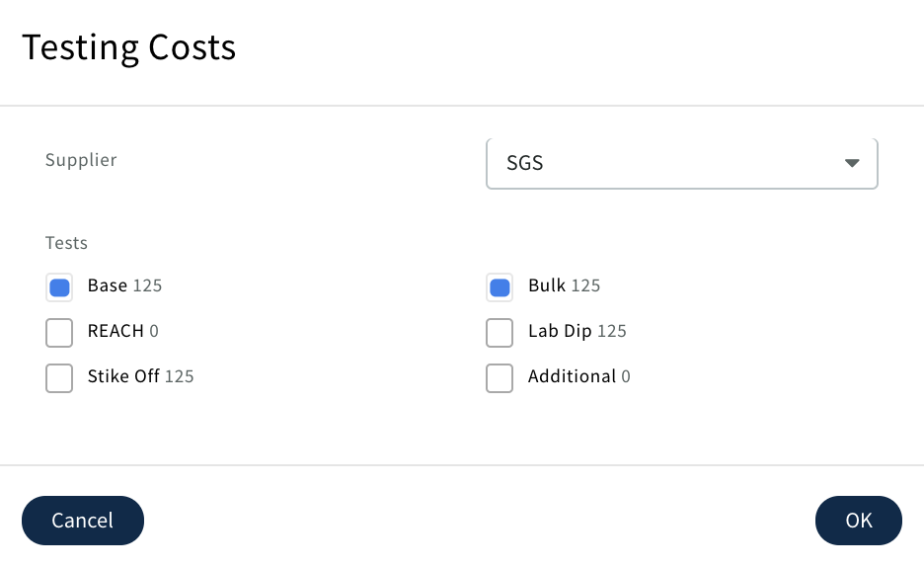Uncheck the Bulk test checkbox

click(x=500, y=287)
